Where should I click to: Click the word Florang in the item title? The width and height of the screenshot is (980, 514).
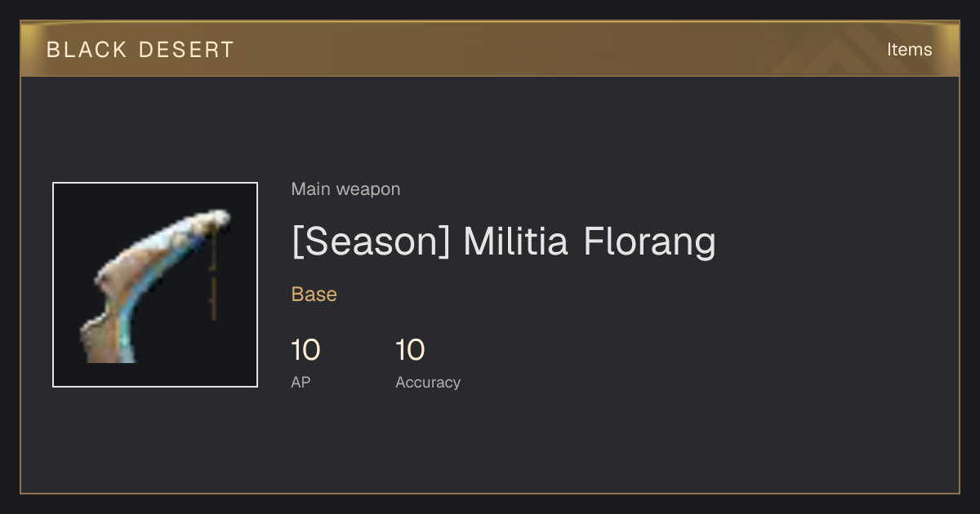(x=649, y=241)
